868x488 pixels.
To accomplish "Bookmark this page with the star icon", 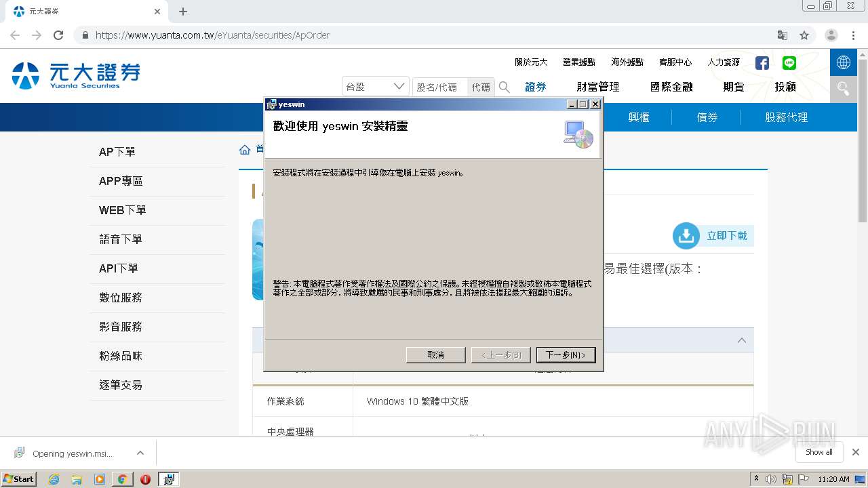I will pyautogui.click(x=804, y=35).
